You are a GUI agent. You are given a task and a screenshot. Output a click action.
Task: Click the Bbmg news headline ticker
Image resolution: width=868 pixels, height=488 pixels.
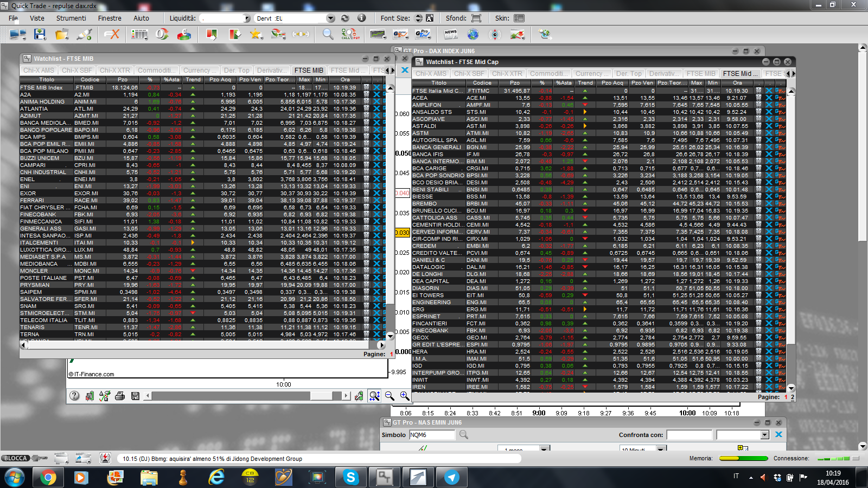click(212, 459)
